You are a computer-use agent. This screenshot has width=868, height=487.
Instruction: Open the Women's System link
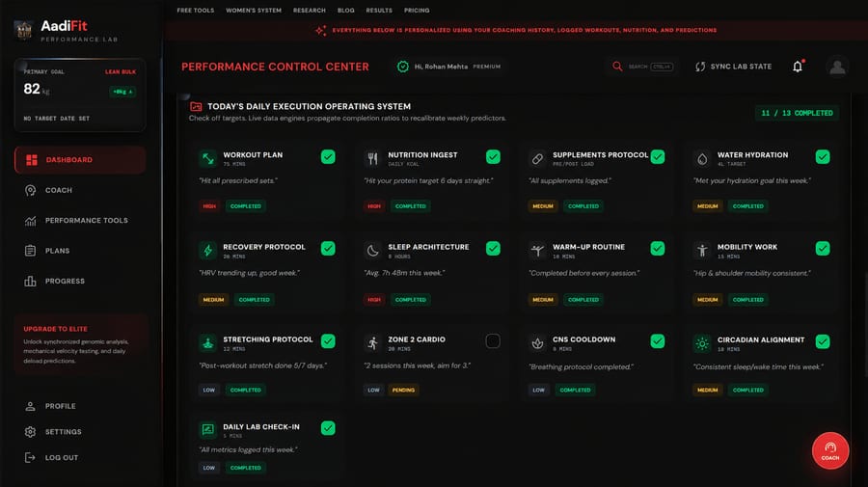click(x=254, y=11)
